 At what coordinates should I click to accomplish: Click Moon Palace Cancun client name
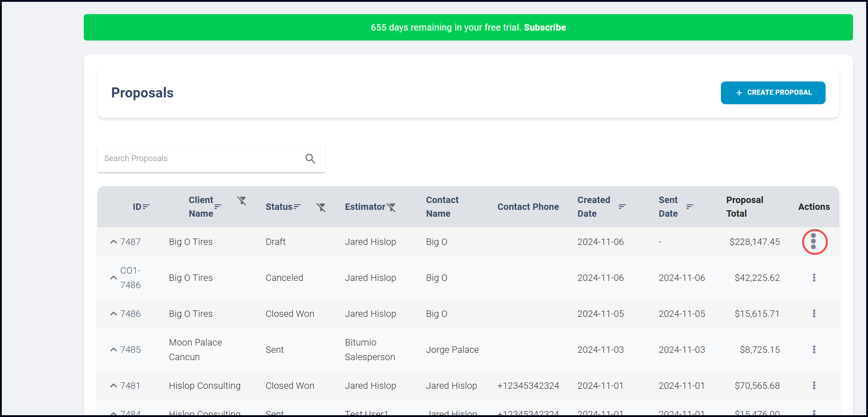click(x=195, y=350)
